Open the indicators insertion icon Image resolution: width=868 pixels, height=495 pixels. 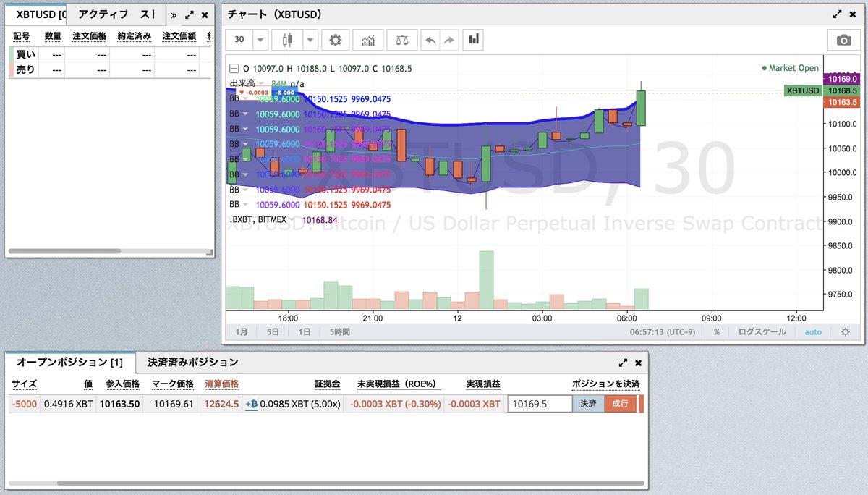[x=367, y=40]
